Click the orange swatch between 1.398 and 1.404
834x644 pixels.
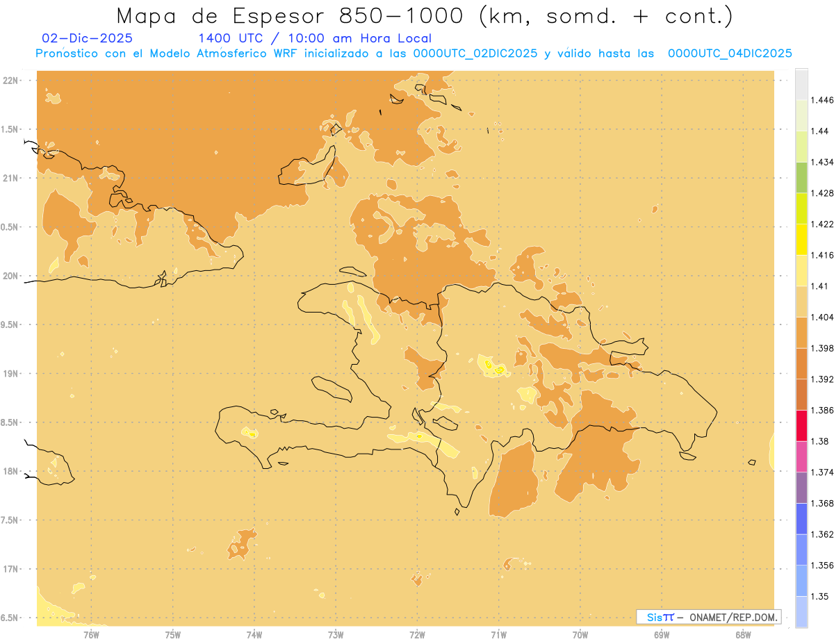click(x=801, y=332)
